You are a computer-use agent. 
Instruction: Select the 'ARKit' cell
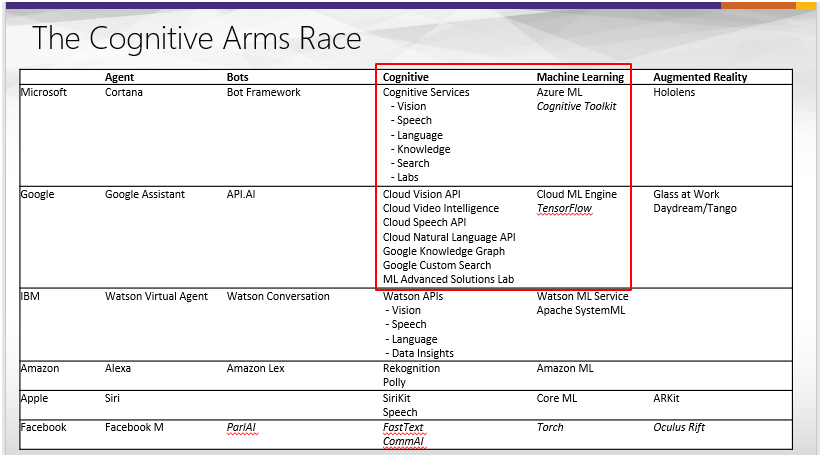(x=666, y=398)
